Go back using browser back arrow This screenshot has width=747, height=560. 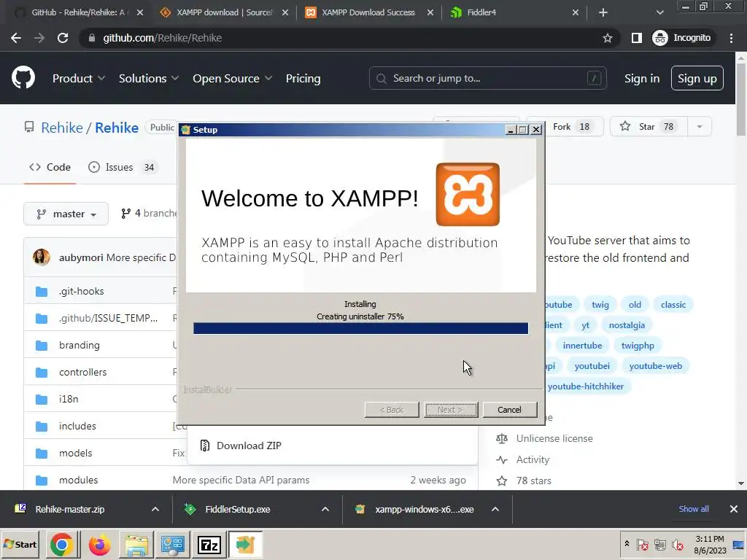pyautogui.click(x=16, y=38)
